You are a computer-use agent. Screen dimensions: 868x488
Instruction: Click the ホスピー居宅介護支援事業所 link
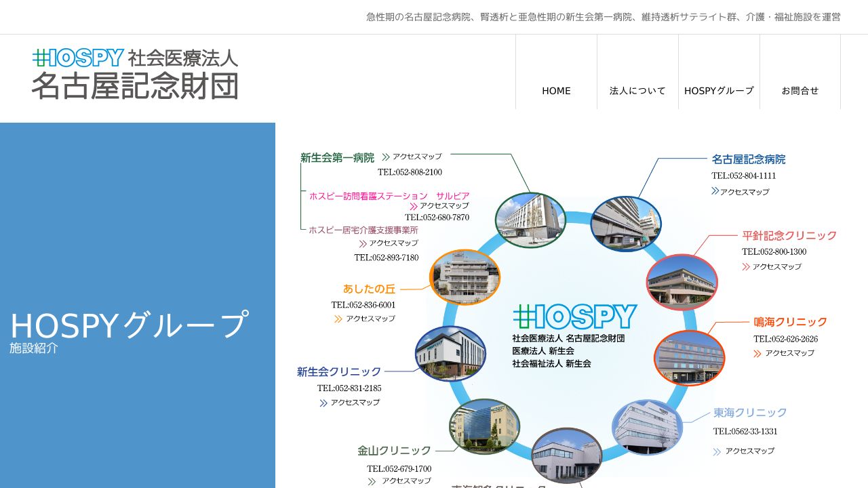363,230
